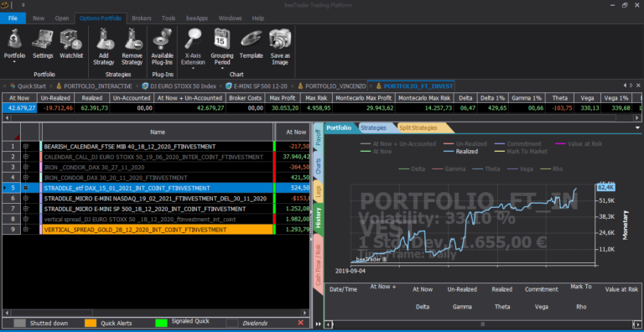
Task: Click the Shutted down gray swatch
Action: point(19,323)
